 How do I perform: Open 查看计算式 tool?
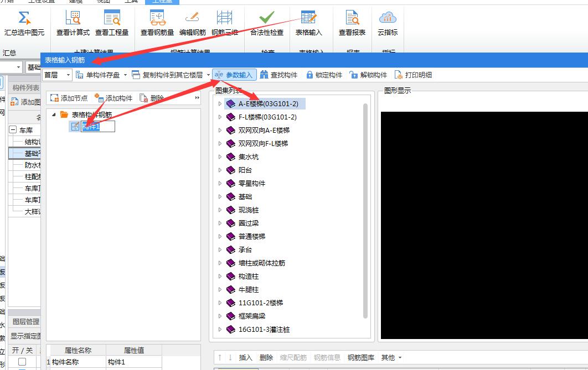click(x=73, y=23)
